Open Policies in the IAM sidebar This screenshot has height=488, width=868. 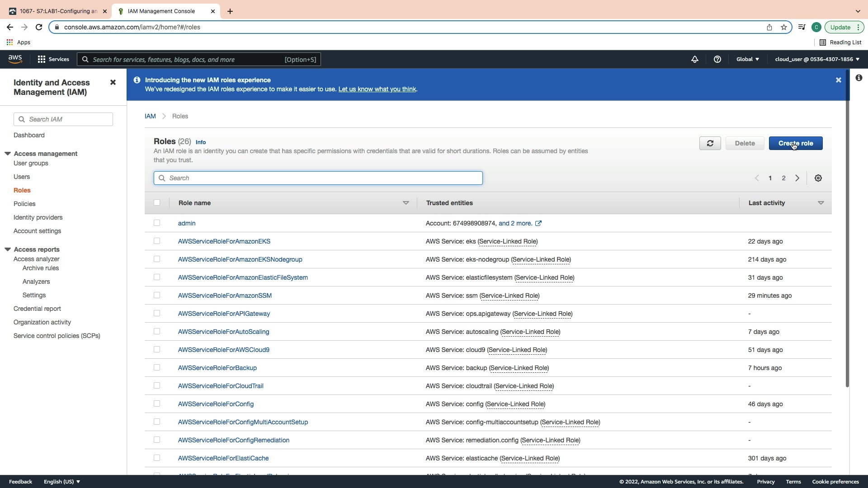[x=24, y=204]
